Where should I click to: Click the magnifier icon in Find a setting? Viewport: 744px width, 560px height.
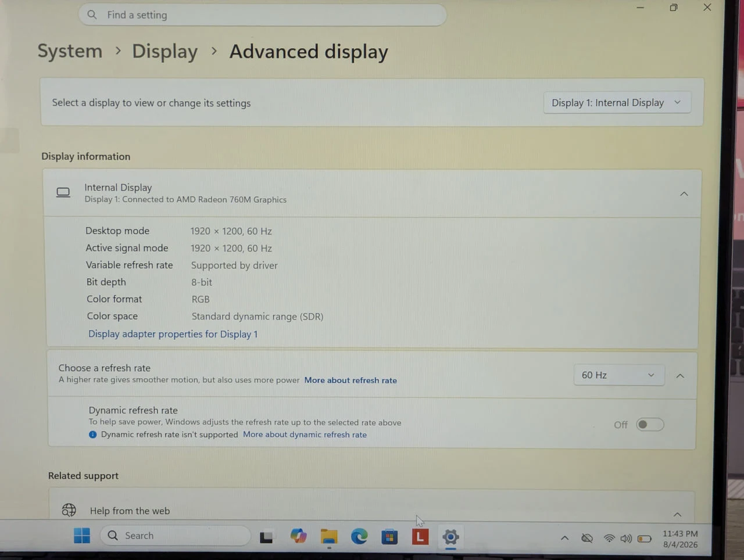[92, 15]
